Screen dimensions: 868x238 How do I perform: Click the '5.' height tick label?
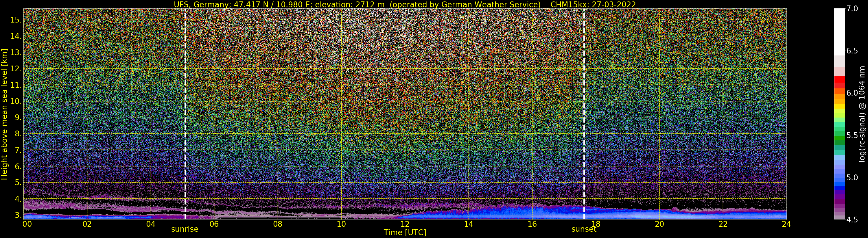click(18, 183)
